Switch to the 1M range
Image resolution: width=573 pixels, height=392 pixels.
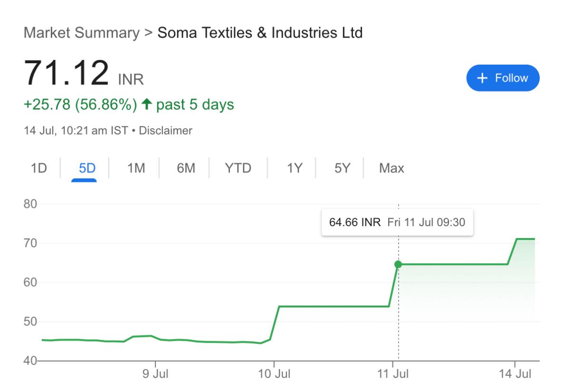tap(135, 168)
